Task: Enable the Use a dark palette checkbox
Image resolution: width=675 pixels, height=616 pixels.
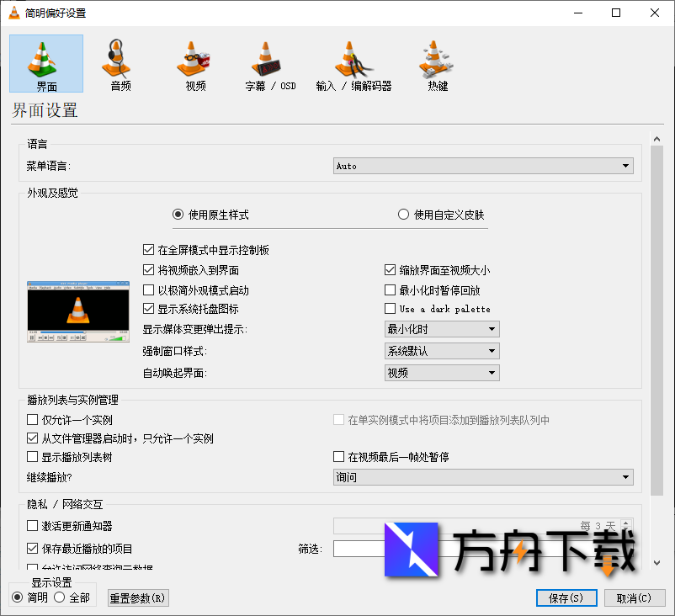Action: [390, 308]
